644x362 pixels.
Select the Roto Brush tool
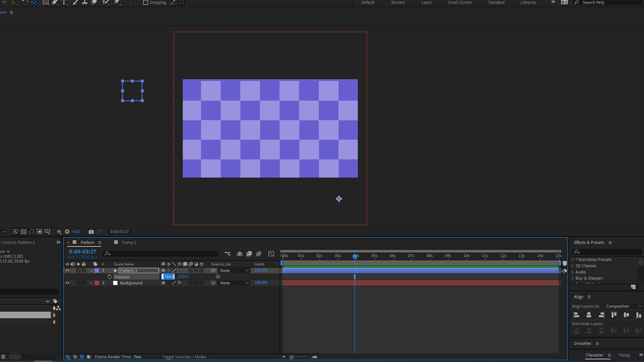[105, 3]
